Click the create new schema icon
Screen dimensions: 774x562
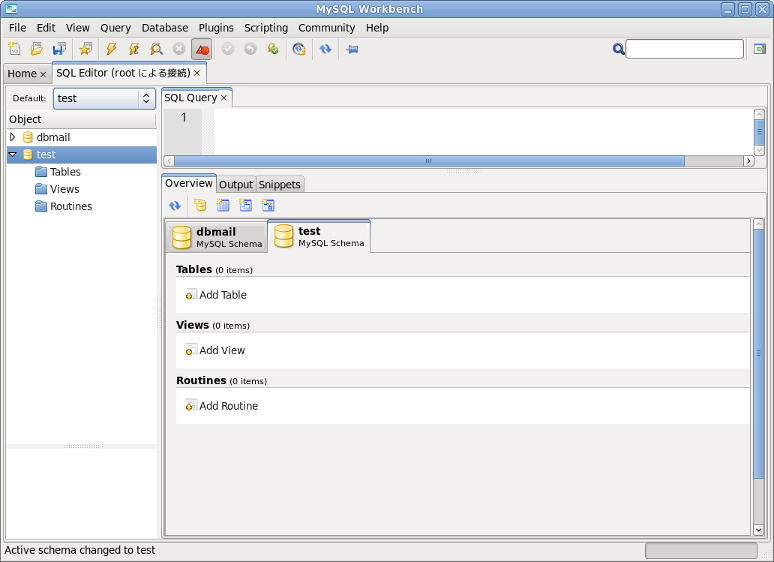[x=200, y=205]
